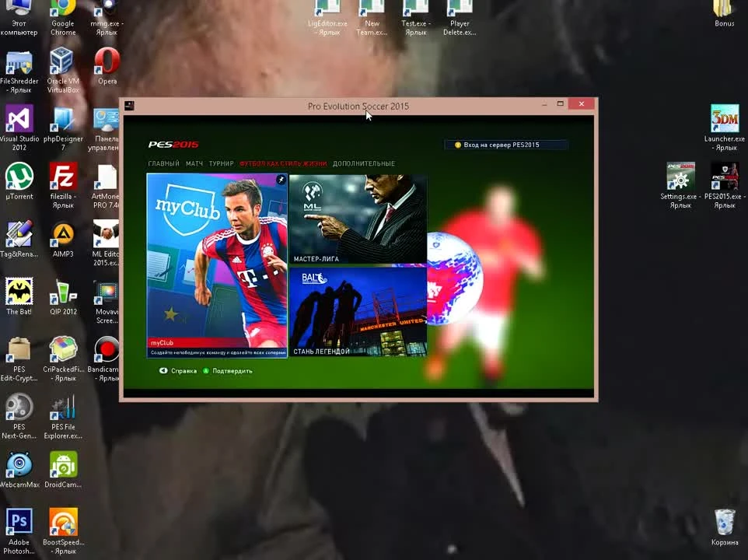Image resolution: width=748 pixels, height=560 pixels.
Task: Launch the Opera browser icon
Action: click(107, 66)
